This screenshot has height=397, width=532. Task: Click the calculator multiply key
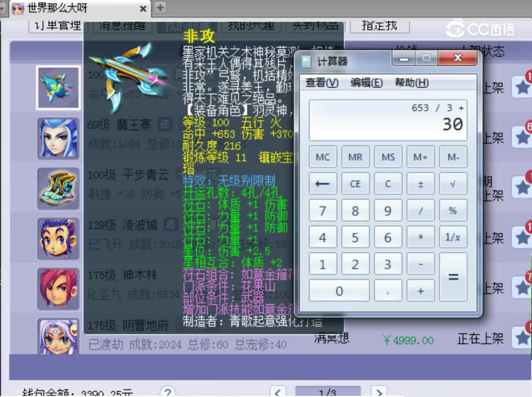click(x=421, y=237)
